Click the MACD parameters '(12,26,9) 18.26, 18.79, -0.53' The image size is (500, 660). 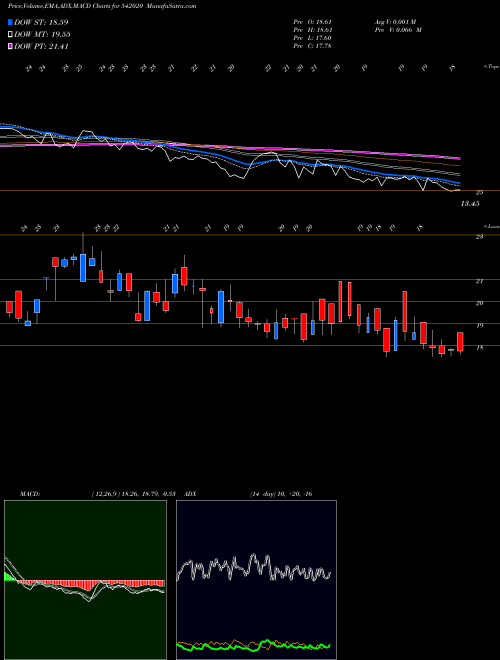136,494
